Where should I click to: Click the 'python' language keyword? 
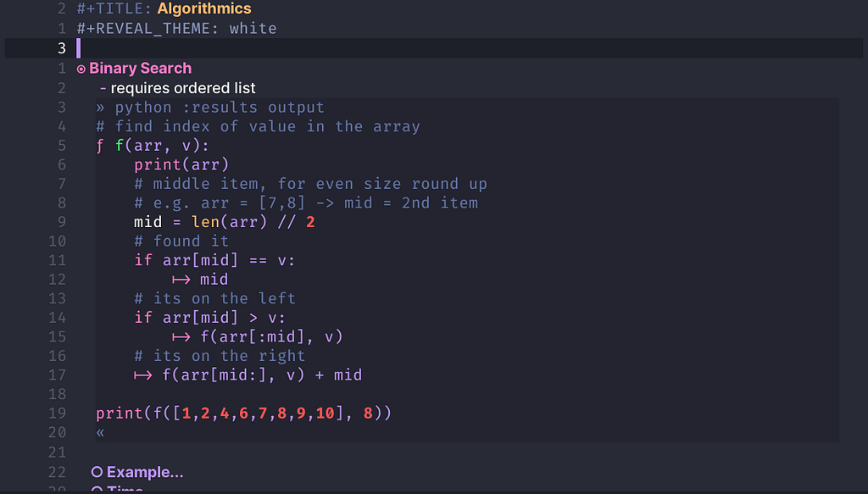(143, 108)
